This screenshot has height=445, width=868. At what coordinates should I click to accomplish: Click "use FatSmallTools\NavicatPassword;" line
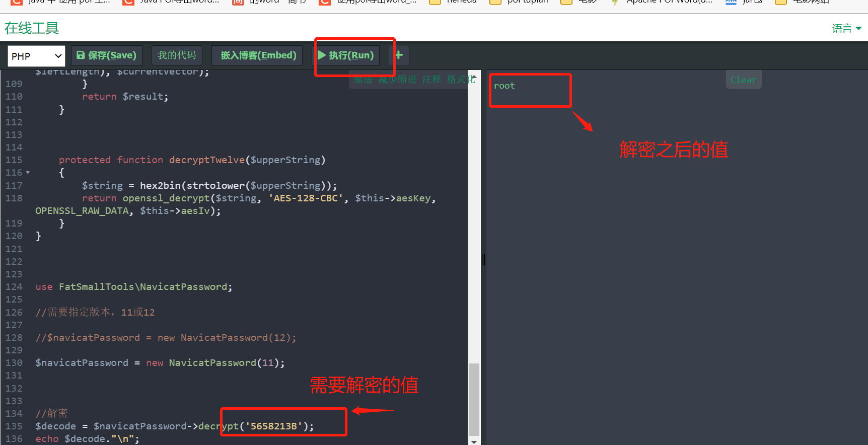pos(134,287)
